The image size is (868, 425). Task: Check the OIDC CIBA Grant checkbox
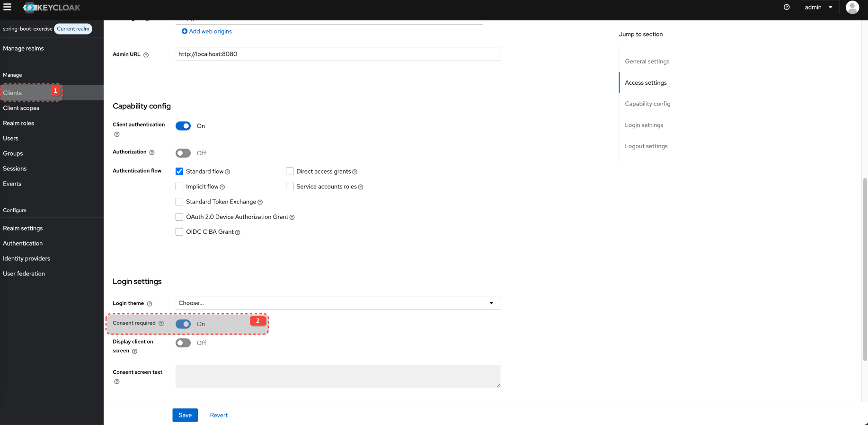point(179,232)
